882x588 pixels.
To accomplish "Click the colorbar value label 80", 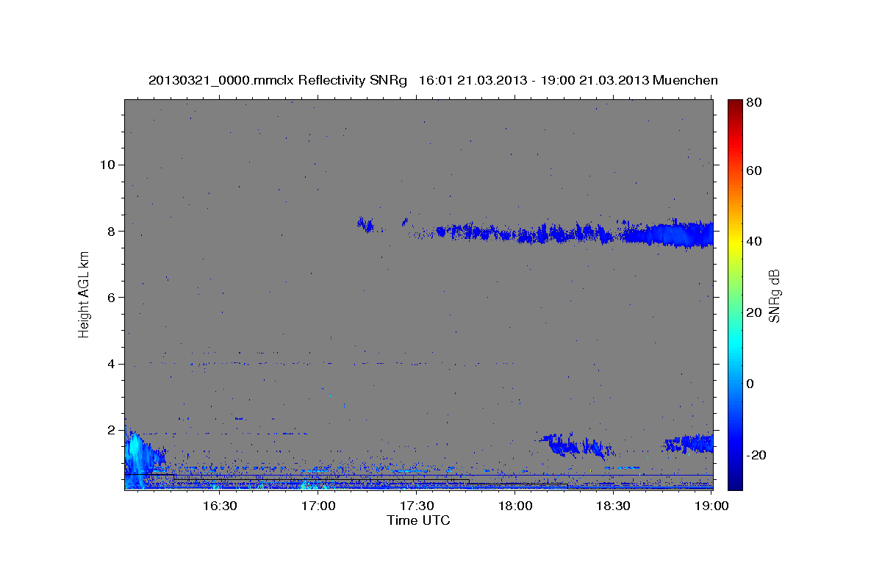I will (x=755, y=104).
